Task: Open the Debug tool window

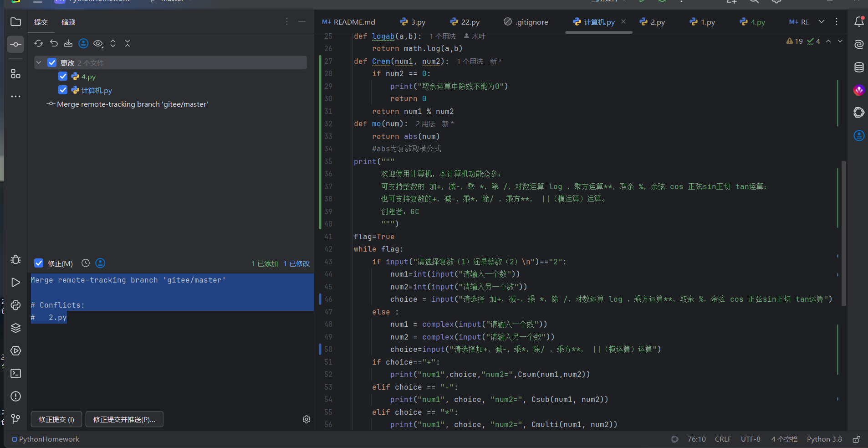Action: (15, 259)
